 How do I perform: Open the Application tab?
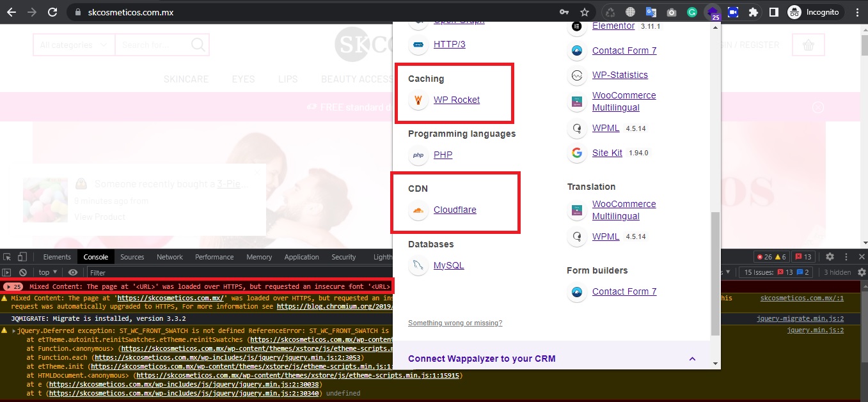pos(302,257)
